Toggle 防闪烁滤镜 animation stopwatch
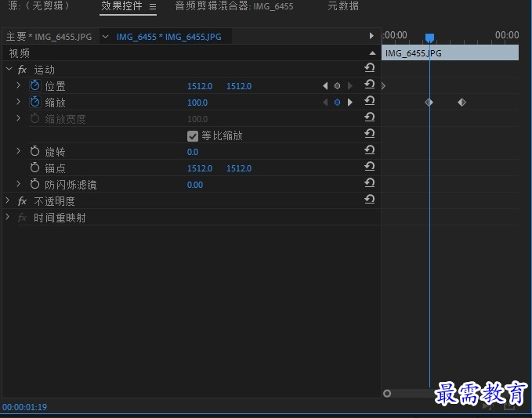 [34, 184]
